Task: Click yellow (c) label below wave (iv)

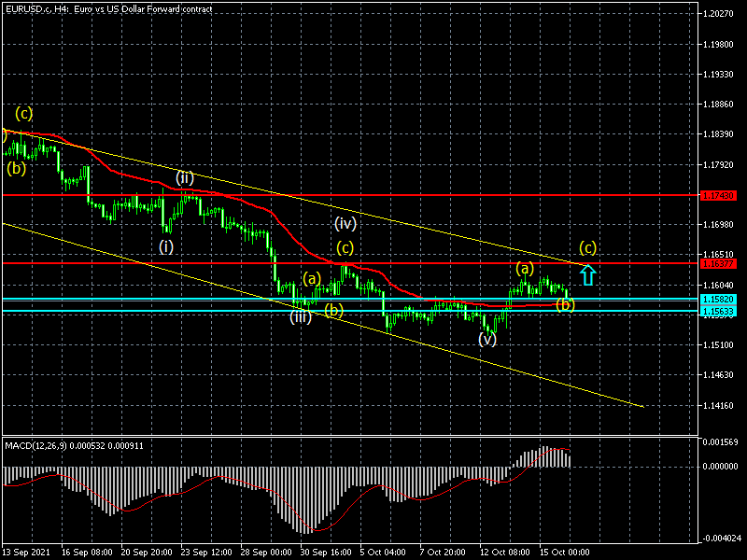Action: [345, 247]
